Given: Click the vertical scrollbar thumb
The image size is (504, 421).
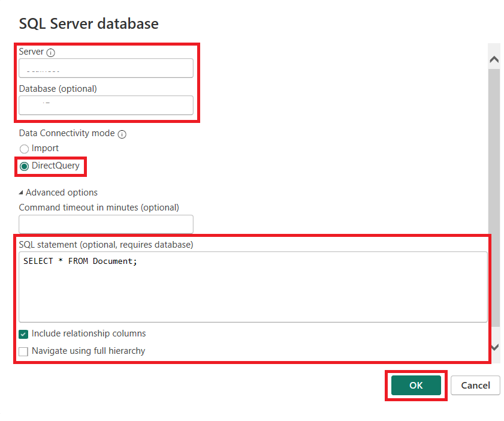Looking at the screenshot, I should click(x=494, y=198).
